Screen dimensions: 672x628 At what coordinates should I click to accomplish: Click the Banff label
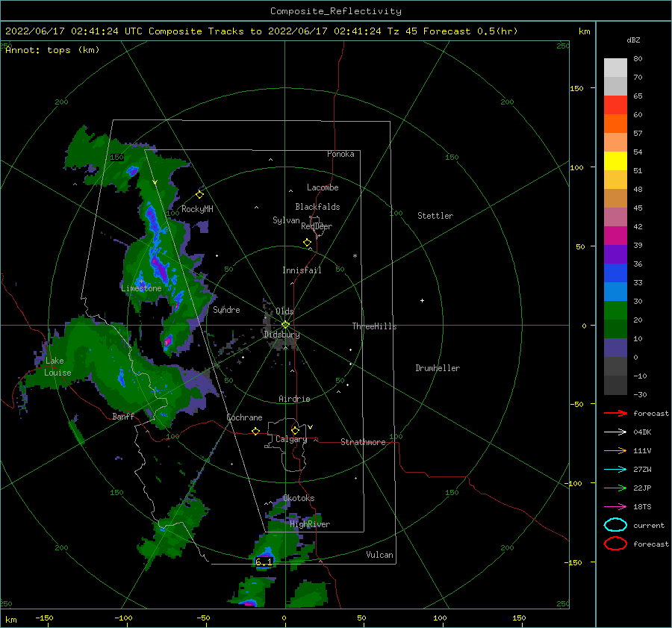tap(123, 416)
